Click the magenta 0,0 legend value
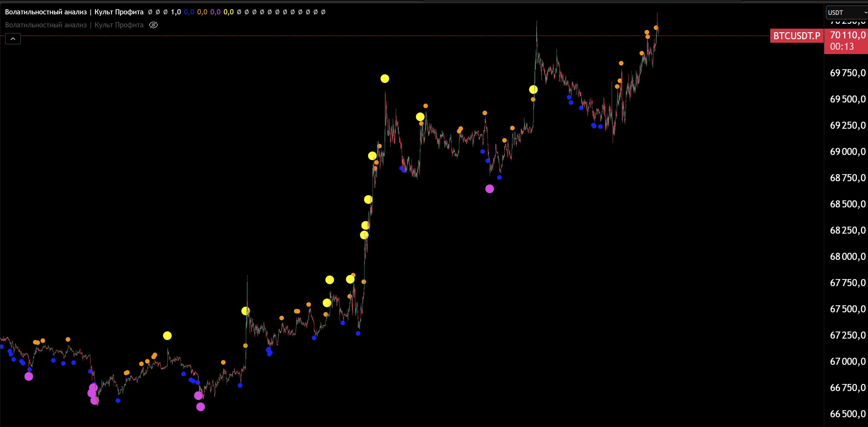This screenshot has width=868, height=427. point(215,12)
